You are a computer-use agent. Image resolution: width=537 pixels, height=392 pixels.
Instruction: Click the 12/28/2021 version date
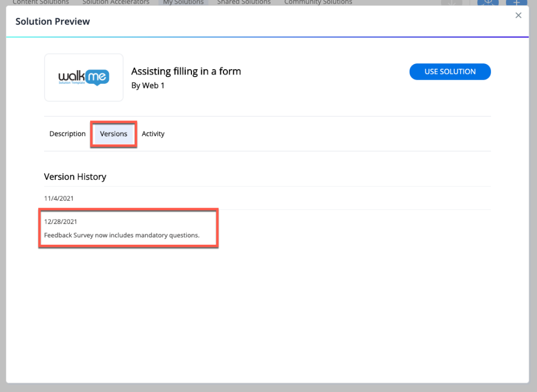(61, 222)
